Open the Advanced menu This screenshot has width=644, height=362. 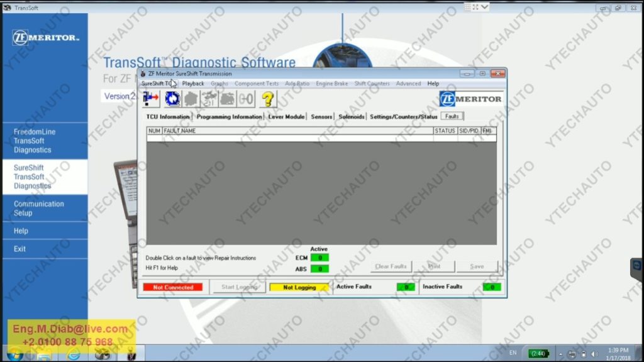point(408,83)
